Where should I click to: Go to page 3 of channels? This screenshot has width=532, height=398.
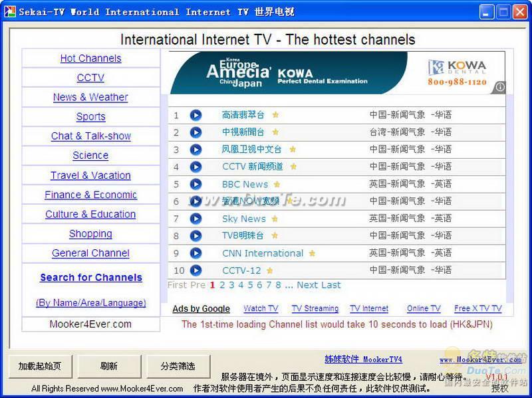[231, 285]
